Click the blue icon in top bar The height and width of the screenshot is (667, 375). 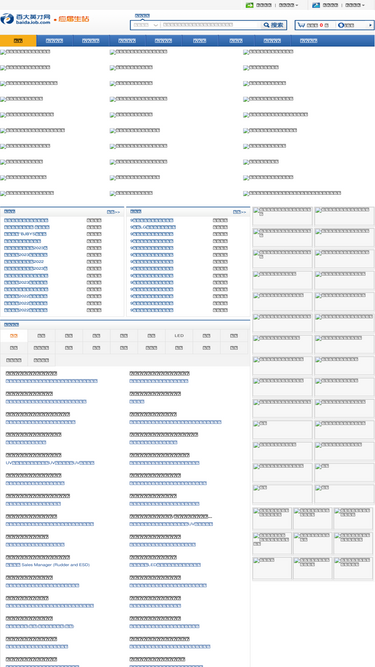316,5
